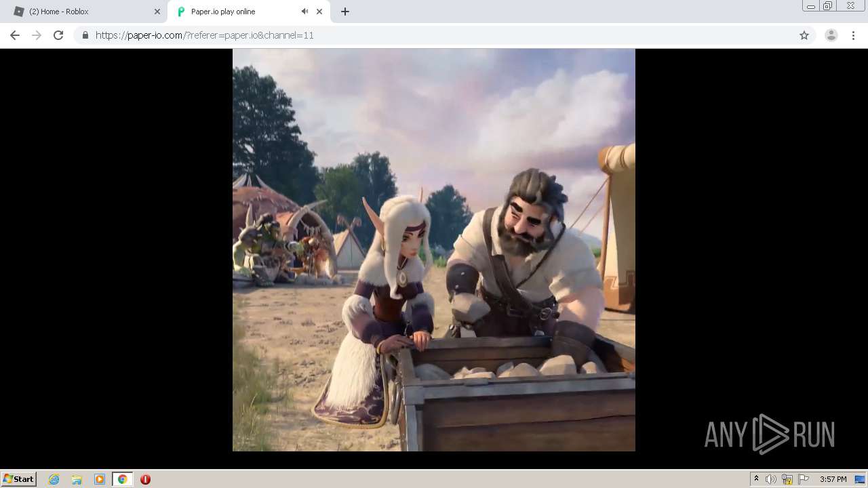Click the 3:57 PM clock

(x=833, y=479)
